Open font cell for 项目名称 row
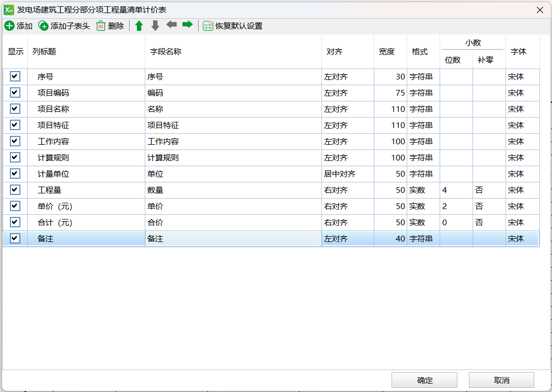This screenshot has width=552, height=392. click(522, 109)
